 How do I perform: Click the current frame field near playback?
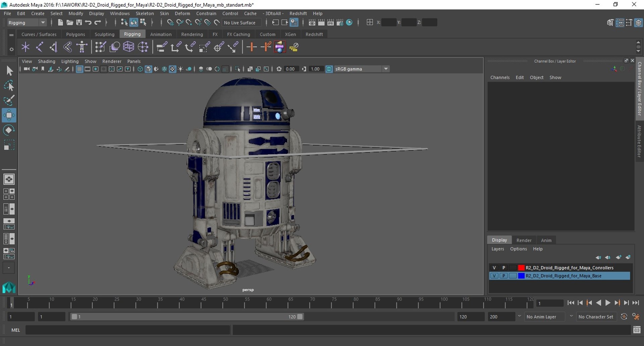[x=550, y=303]
